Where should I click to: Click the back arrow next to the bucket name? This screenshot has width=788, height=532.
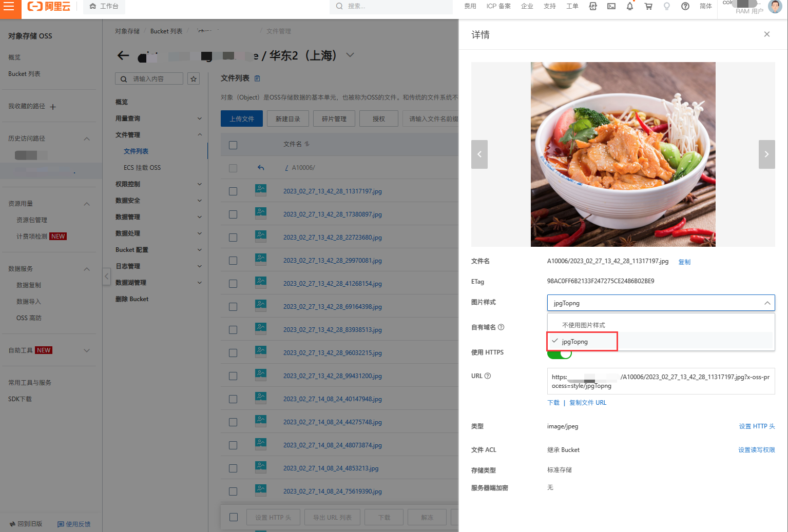pyautogui.click(x=123, y=55)
